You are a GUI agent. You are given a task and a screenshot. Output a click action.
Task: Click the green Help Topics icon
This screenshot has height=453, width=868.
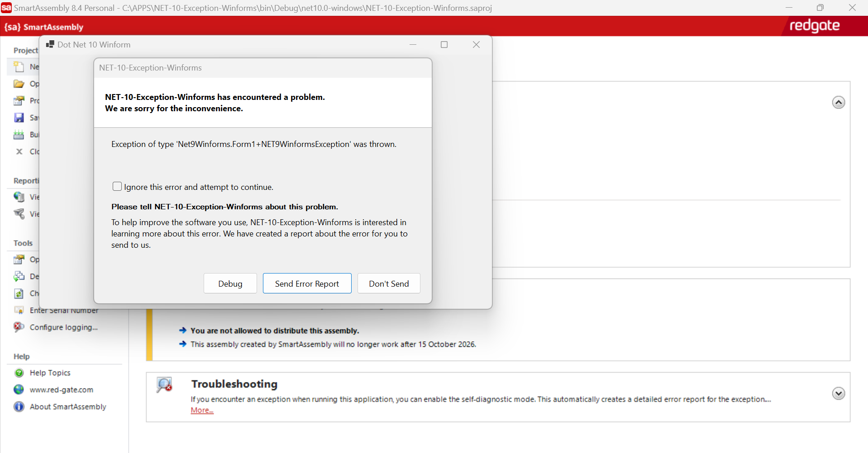tap(19, 373)
